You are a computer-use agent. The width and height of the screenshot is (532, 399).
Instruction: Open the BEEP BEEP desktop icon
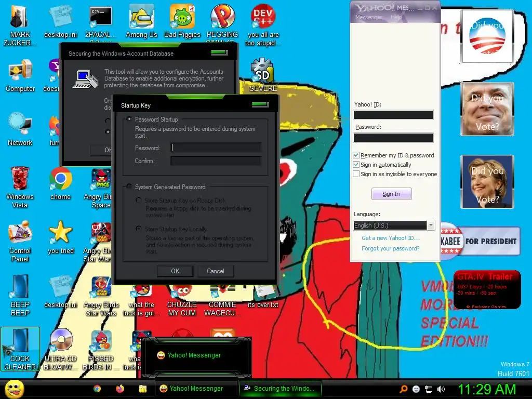20,295
